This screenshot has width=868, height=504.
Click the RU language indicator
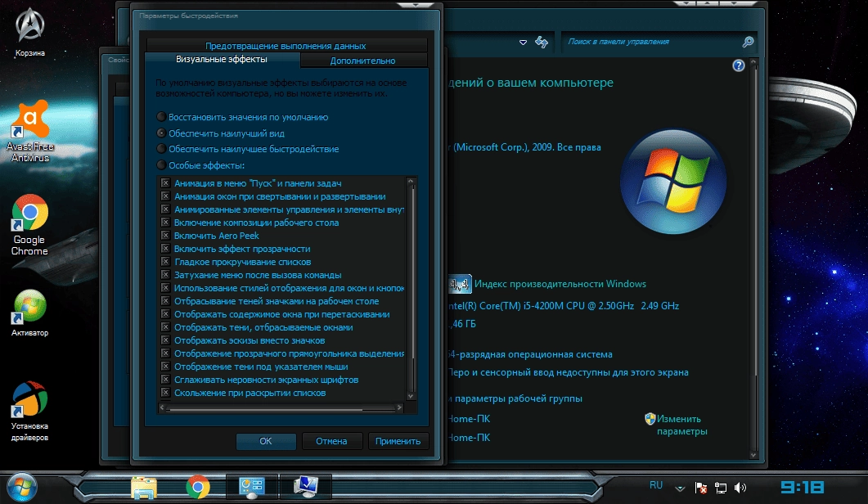(656, 485)
